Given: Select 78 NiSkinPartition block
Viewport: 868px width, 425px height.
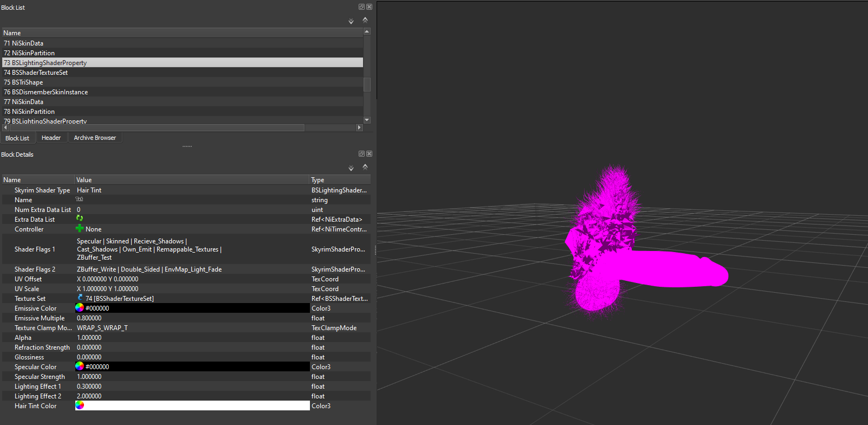Looking at the screenshot, I should coord(183,111).
